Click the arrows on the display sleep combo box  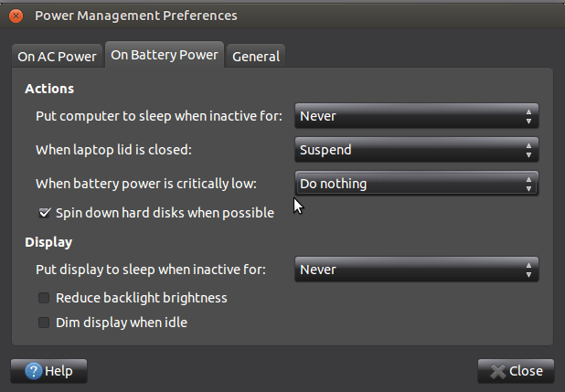(528, 270)
